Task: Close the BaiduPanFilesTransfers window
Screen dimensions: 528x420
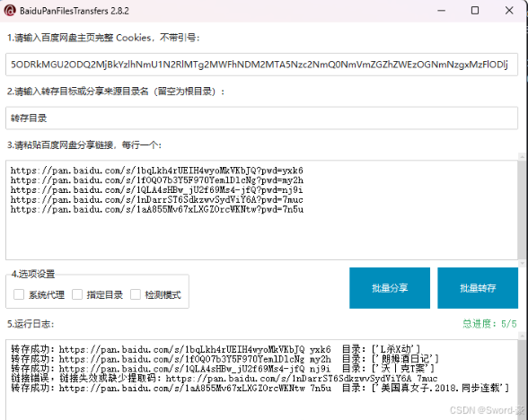Action: [509, 11]
